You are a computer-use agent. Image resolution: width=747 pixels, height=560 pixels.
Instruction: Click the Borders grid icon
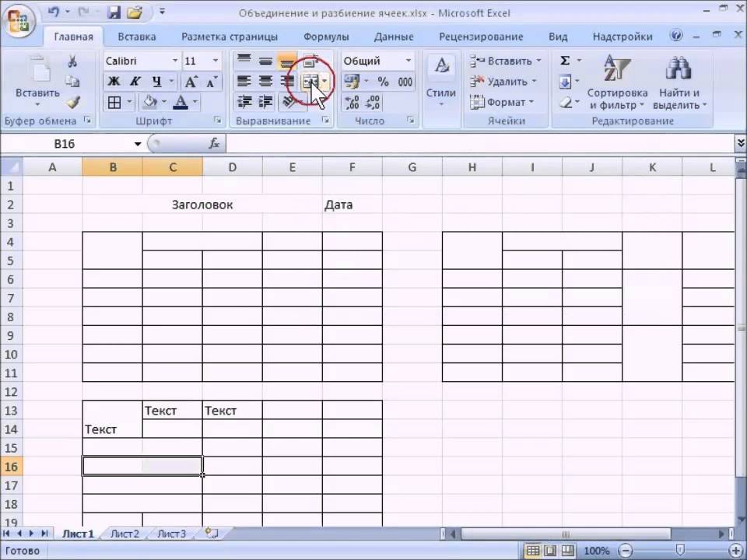tap(114, 102)
